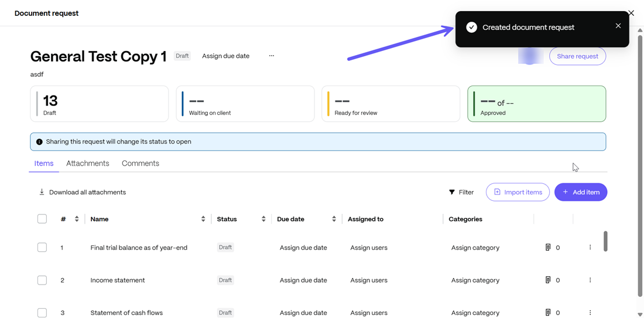Switch to the Attachments tab
644x318 pixels.
pyautogui.click(x=87, y=163)
